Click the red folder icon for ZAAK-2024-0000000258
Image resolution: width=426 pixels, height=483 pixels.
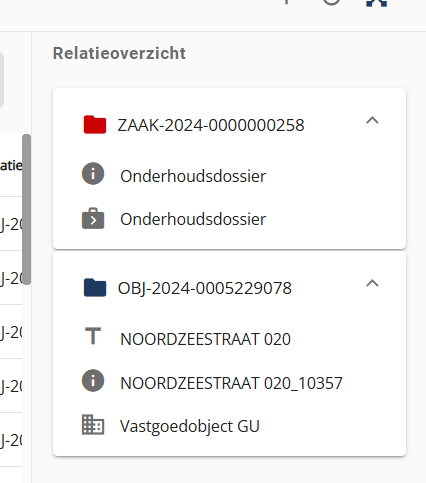95,125
